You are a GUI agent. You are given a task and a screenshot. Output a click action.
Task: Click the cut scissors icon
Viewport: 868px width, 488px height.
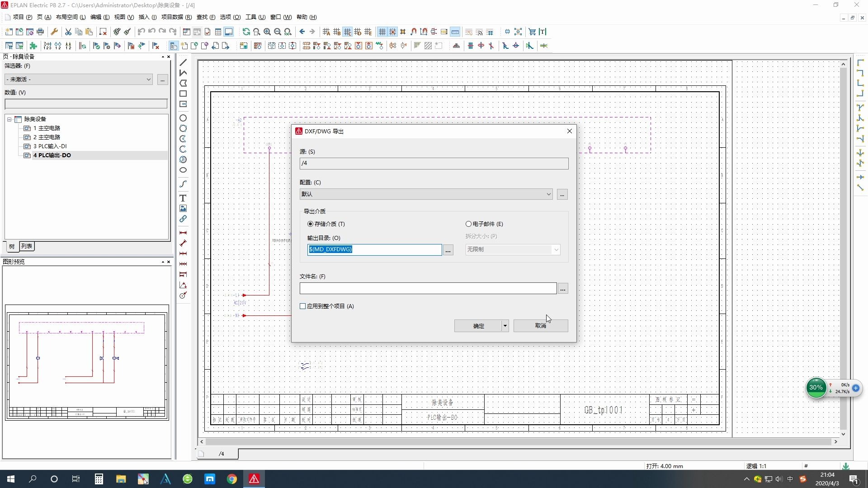click(x=68, y=32)
